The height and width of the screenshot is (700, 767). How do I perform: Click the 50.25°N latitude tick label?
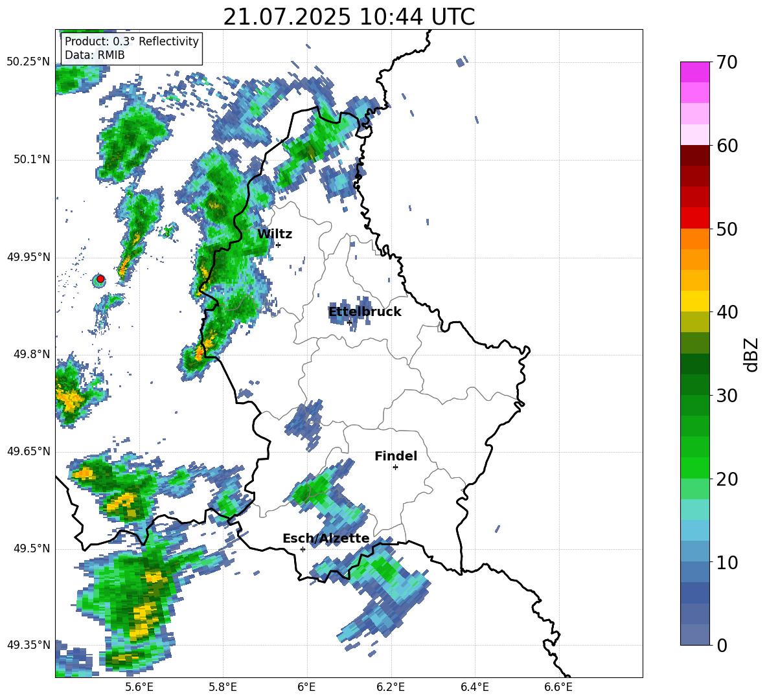28,62
